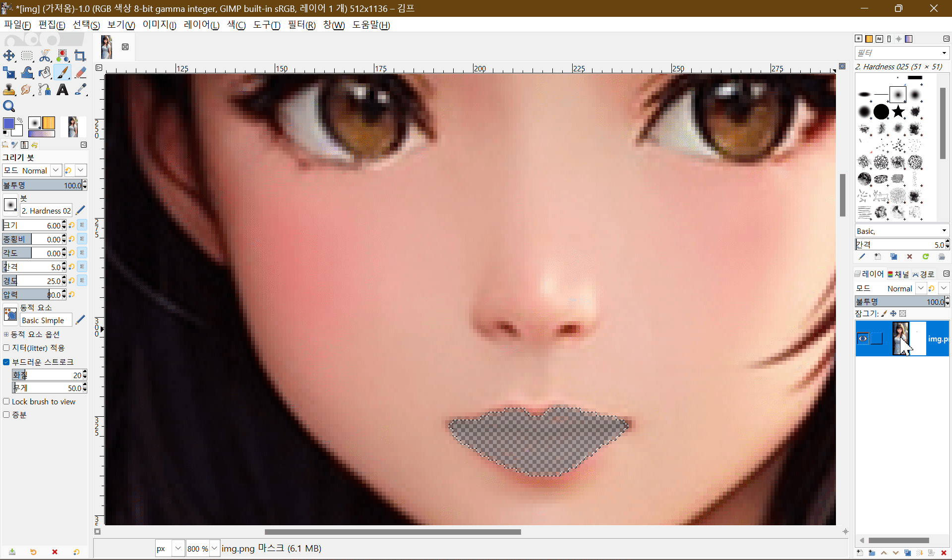Image resolution: width=952 pixels, height=560 pixels.
Task: Open the paint Mode Normal dropdown
Action: [56, 170]
